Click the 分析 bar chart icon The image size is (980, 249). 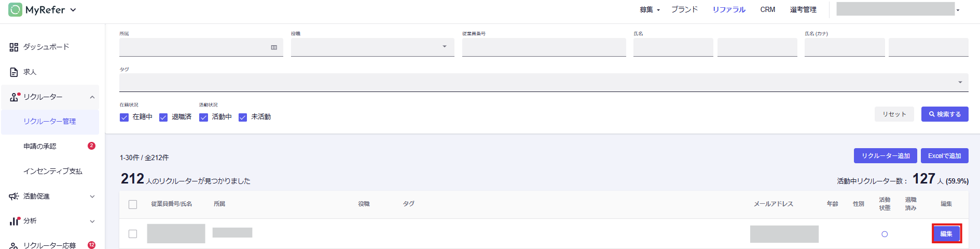click(14, 221)
